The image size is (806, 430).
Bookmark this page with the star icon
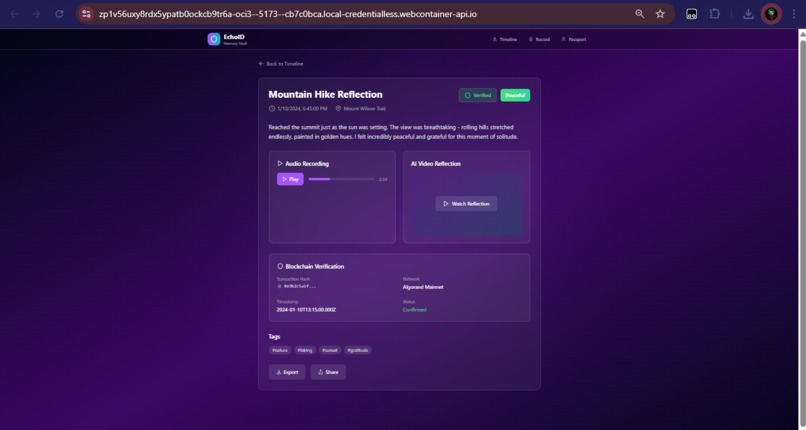pyautogui.click(x=660, y=14)
